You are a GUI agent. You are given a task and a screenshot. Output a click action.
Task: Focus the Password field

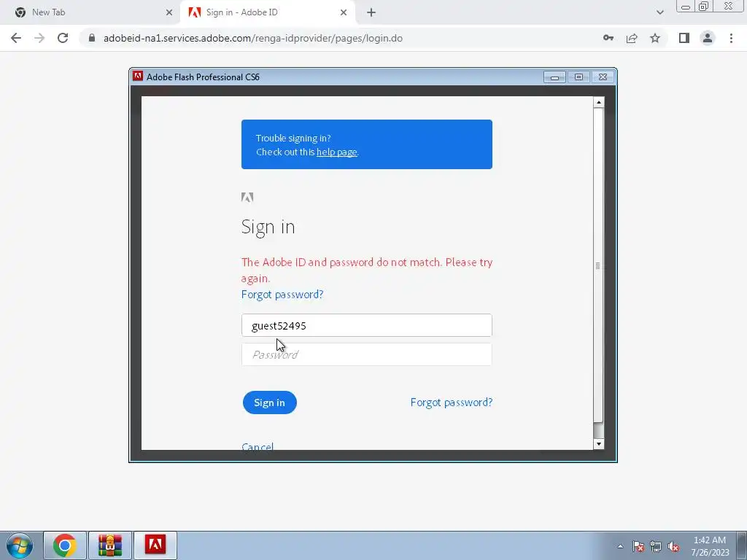click(x=366, y=354)
